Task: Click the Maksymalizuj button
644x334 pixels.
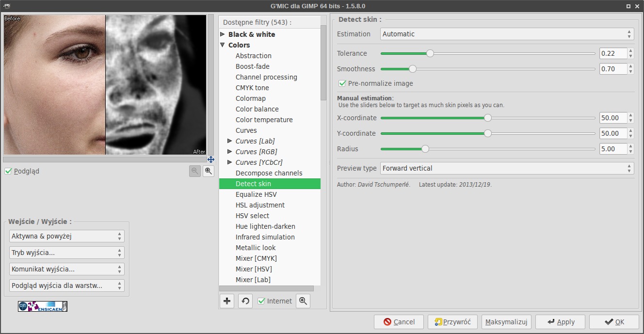Action: (x=507, y=322)
